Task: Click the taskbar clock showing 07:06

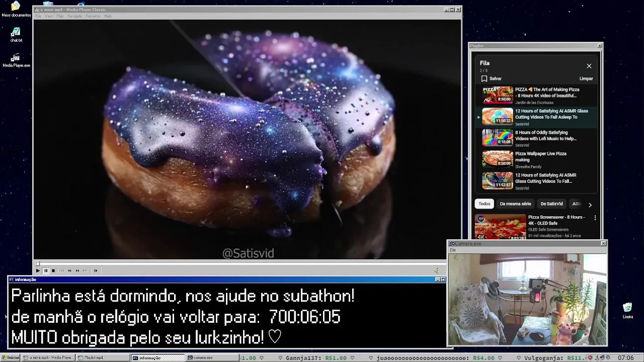Action: click(x=626, y=358)
